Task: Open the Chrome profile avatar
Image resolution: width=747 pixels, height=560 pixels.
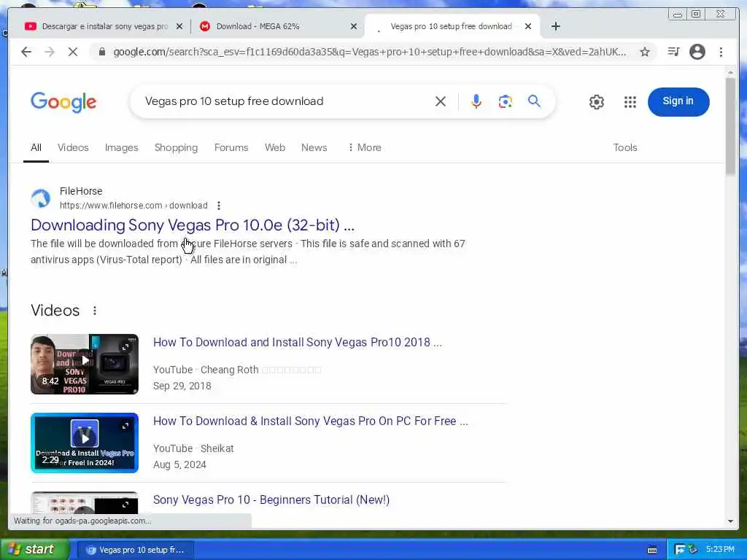Action: (697, 52)
